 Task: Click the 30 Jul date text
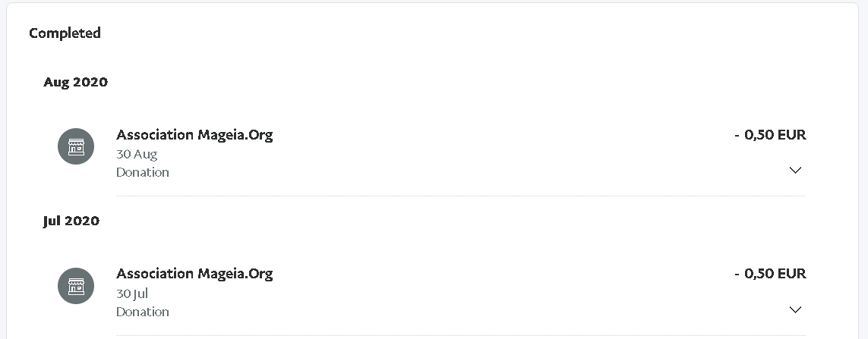click(x=132, y=293)
